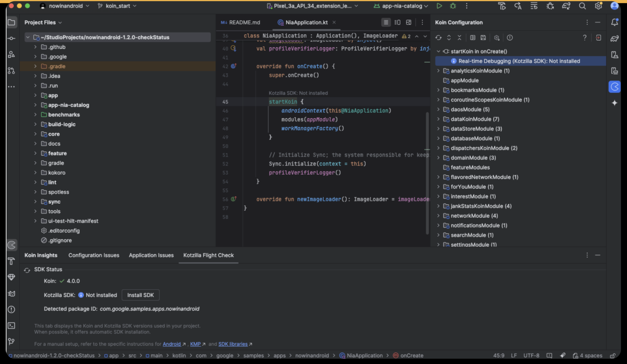
Task: Click 4 spaces indent setting in status bar
Action: point(588,356)
